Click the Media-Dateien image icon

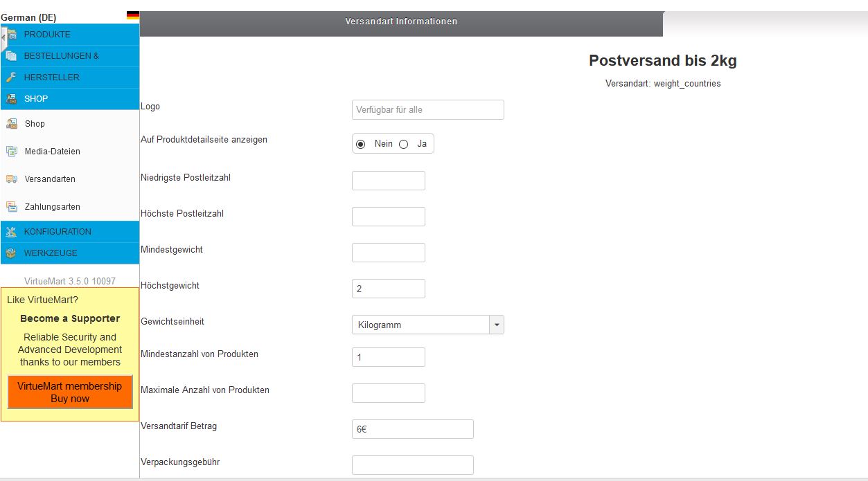coord(11,152)
